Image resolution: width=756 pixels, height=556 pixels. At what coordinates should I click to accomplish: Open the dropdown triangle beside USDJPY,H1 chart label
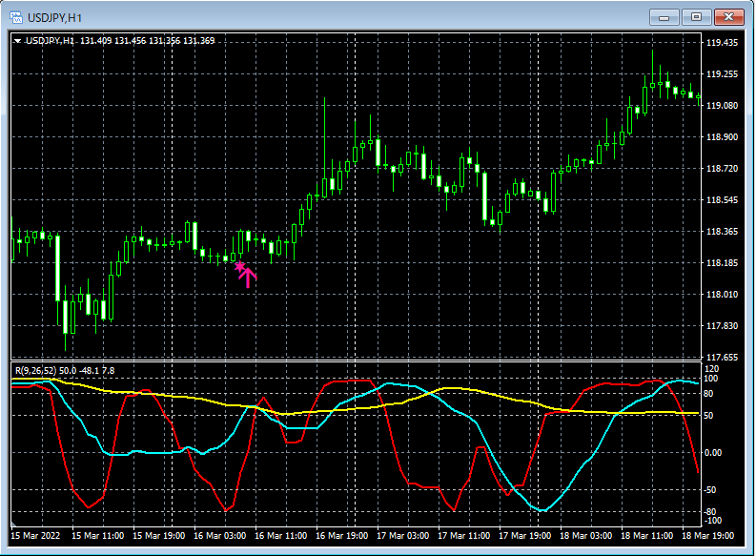coord(17,40)
